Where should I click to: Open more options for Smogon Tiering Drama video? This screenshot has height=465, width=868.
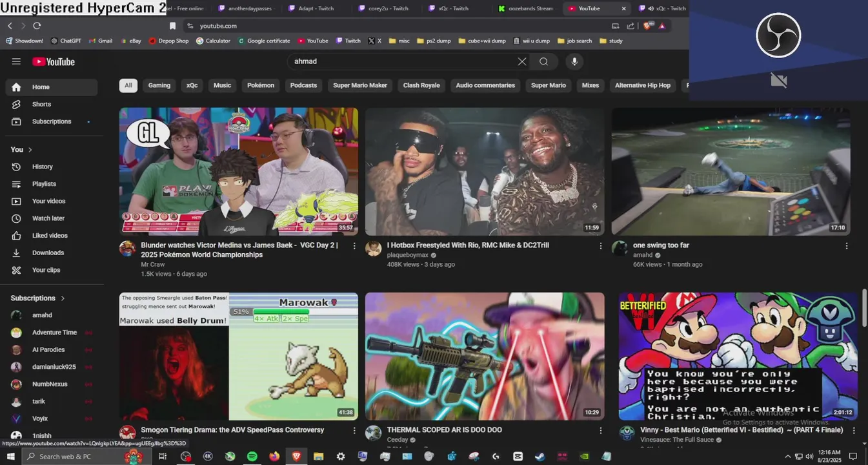point(354,430)
